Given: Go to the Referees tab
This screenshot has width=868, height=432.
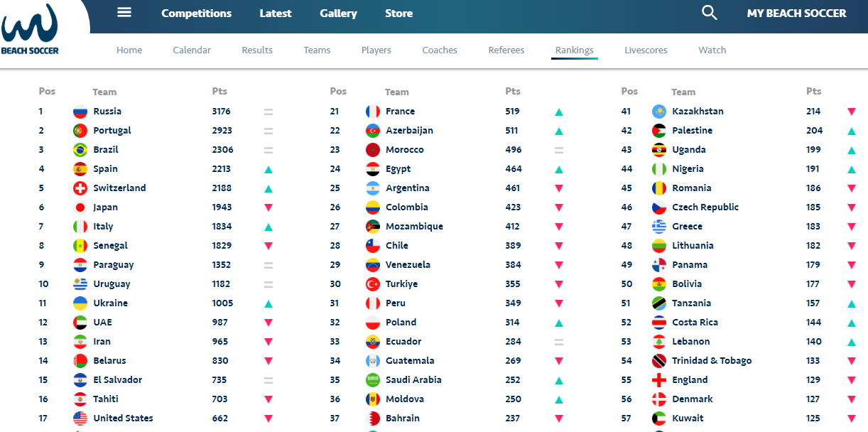Looking at the screenshot, I should pos(506,50).
